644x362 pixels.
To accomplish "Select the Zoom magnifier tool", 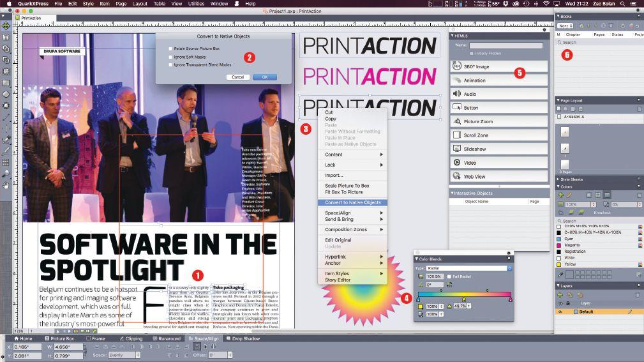I will pyautogui.click(x=6, y=174).
